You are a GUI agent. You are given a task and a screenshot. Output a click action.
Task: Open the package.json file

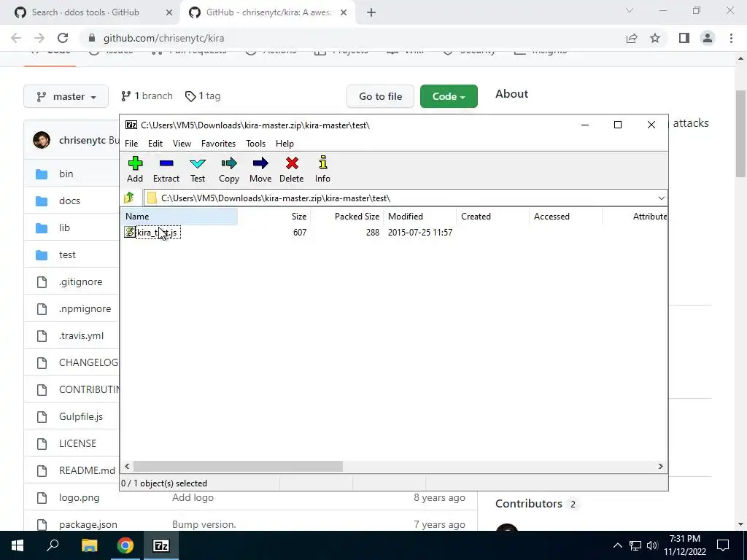tap(88, 524)
